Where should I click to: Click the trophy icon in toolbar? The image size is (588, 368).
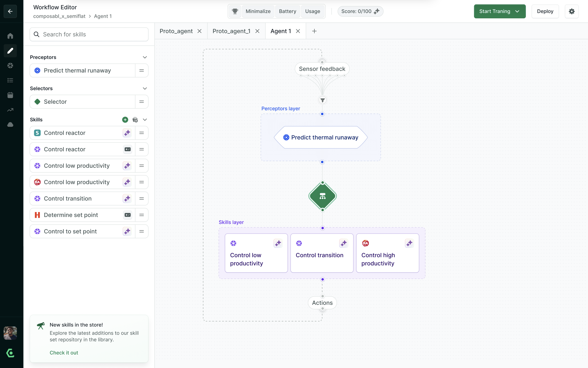pyautogui.click(x=235, y=11)
